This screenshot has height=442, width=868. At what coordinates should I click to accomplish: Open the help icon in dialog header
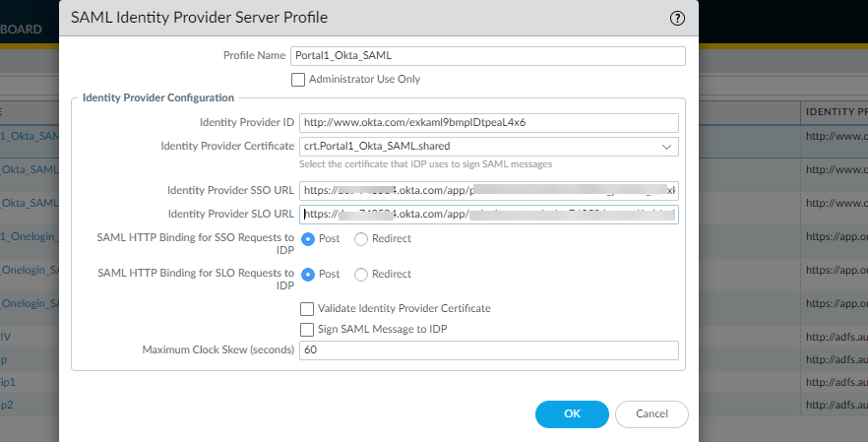tap(677, 18)
